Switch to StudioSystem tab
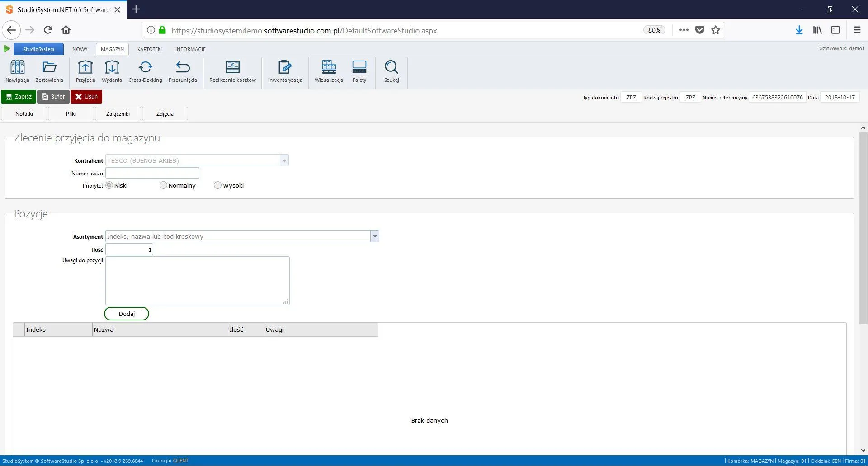Screen dimensions: 868x466 tap(38, 49)
